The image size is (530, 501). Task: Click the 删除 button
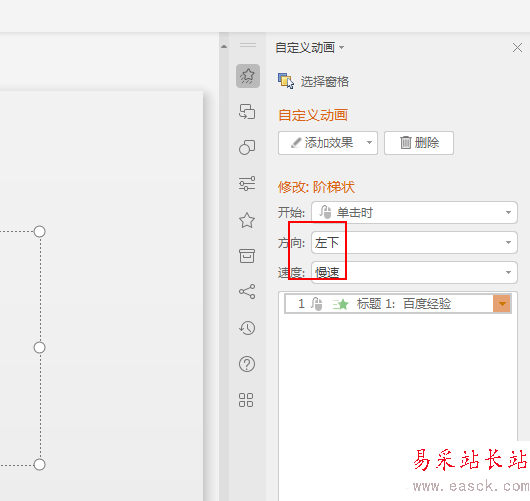click(419, 143)
